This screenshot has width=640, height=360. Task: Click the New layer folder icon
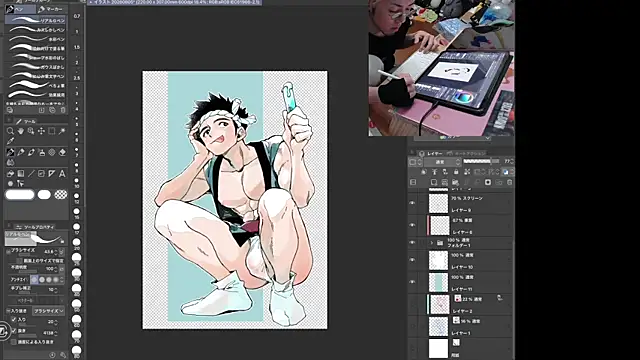click(x=455, y=182)
